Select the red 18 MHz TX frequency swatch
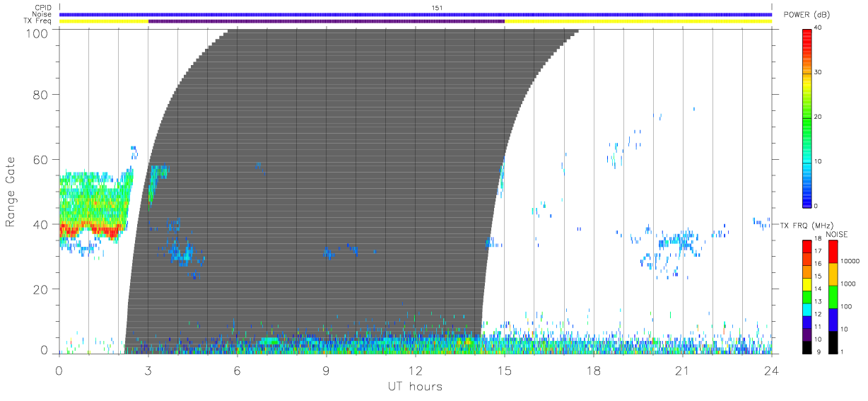 [x=807, y=246]
